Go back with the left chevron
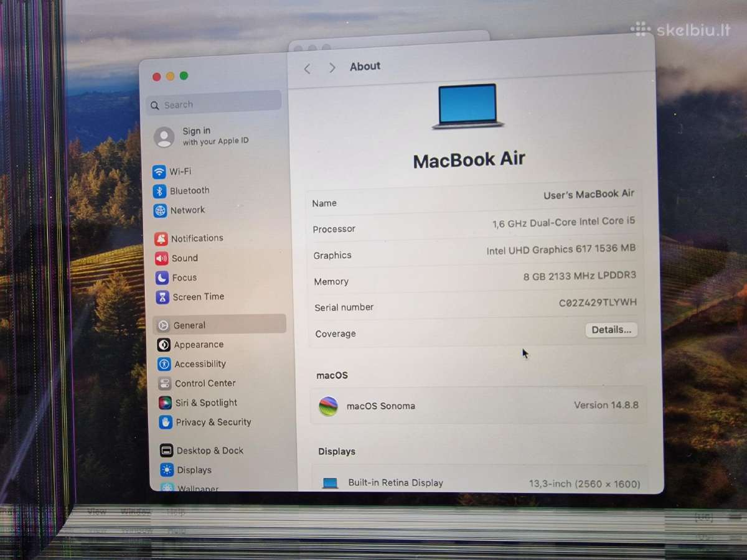Viewport: 747px width, 560px height. coord(307,68)
